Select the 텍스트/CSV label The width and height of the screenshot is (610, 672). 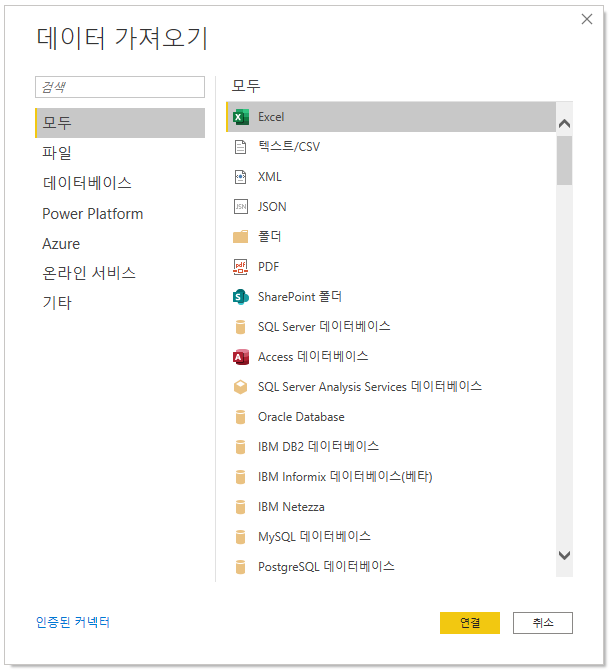(289, 147)
